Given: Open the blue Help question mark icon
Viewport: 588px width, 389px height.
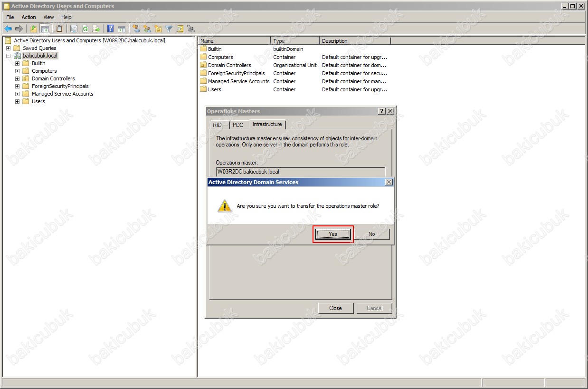Looking at the screenshot, I should pyautogui.click(x=111, y=29).
